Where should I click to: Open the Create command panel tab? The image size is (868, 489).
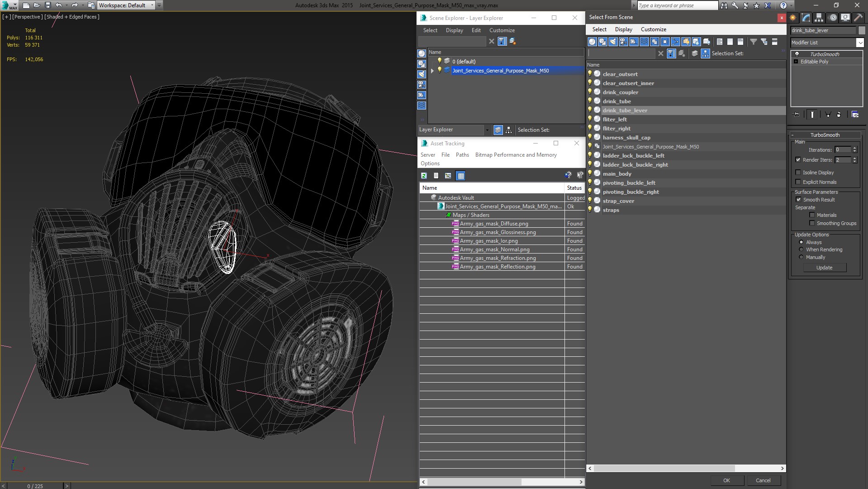point(793,18)
